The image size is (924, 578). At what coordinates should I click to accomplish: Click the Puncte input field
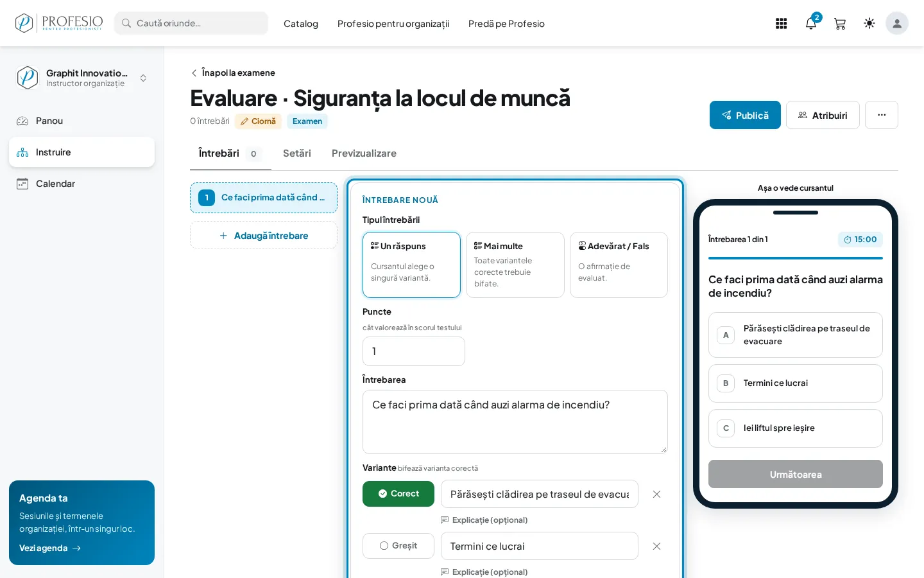point(414,351)
